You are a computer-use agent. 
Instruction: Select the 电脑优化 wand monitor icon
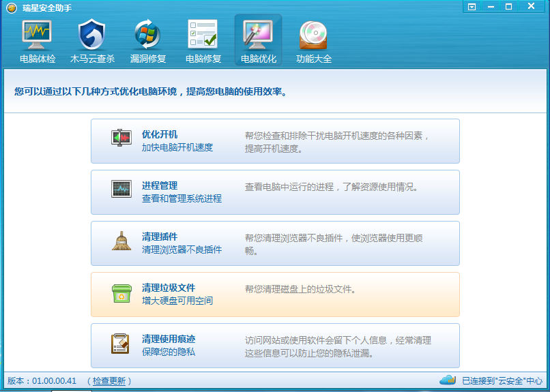pos(258,35)
